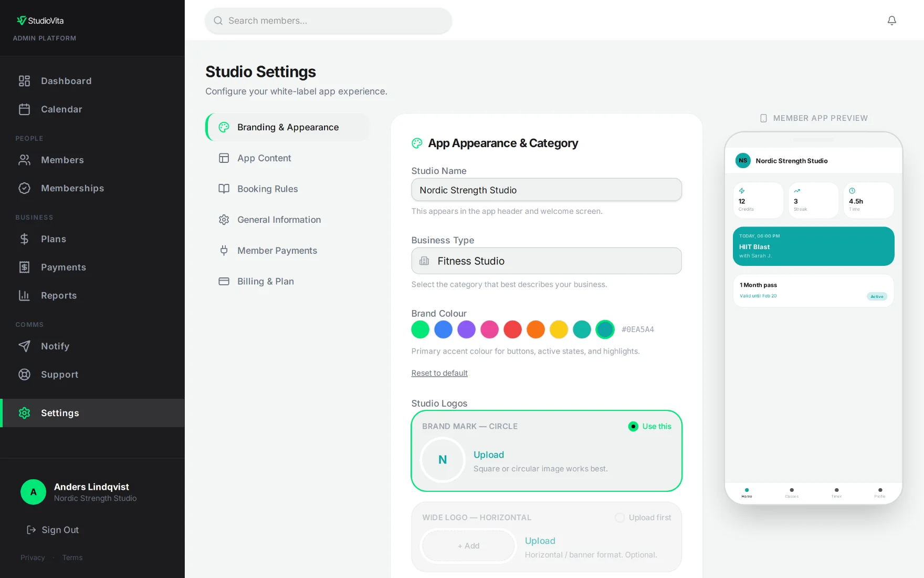
Task: Click Reset to default link
Action: [439, 373]
